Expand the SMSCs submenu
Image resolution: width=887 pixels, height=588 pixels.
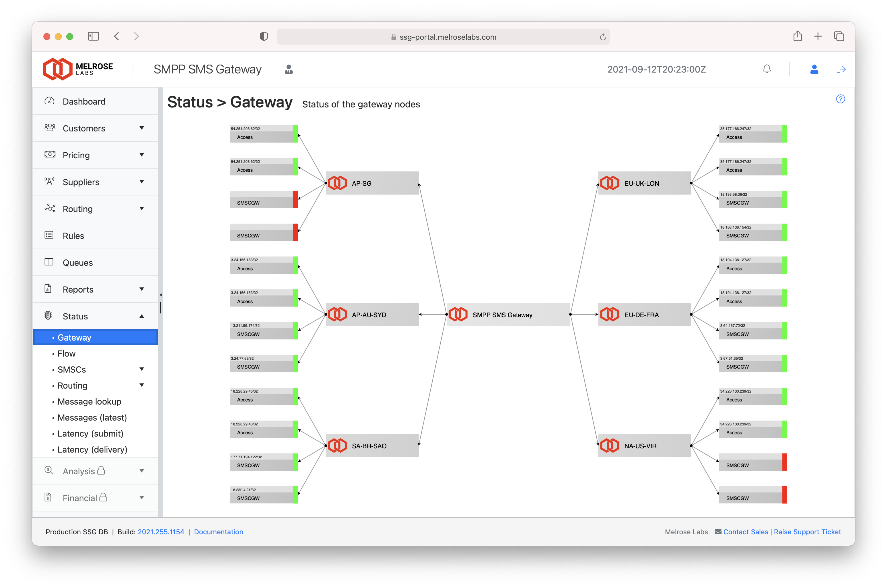click(x=141, y=369)
